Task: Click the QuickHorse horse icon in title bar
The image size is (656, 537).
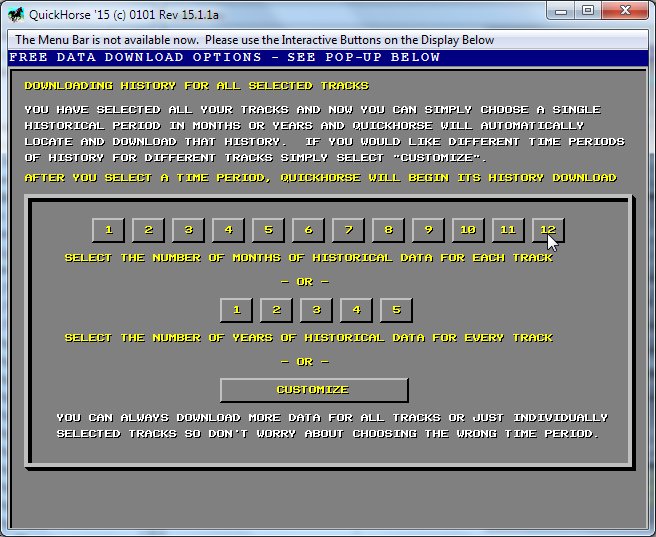Action: tap(16, 12)
